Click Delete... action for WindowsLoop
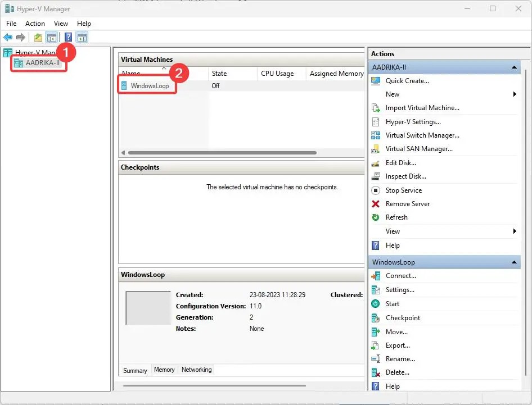Viewport: 532px width, 405px height. point(397,372)
